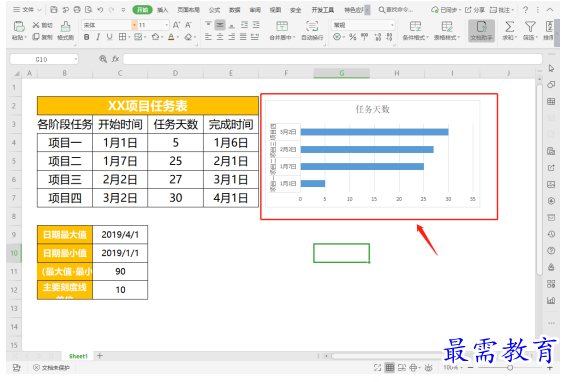Image resolution: width=565 pixels, height=382 pixels.
Task: Open the font size dropdown
Action: pos(166,25)
